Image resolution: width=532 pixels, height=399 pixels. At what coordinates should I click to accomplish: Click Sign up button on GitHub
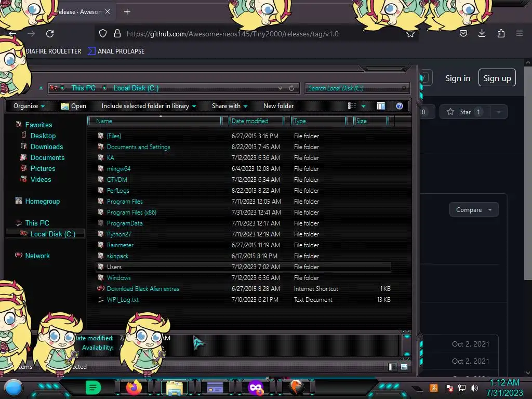click(497, 78)
